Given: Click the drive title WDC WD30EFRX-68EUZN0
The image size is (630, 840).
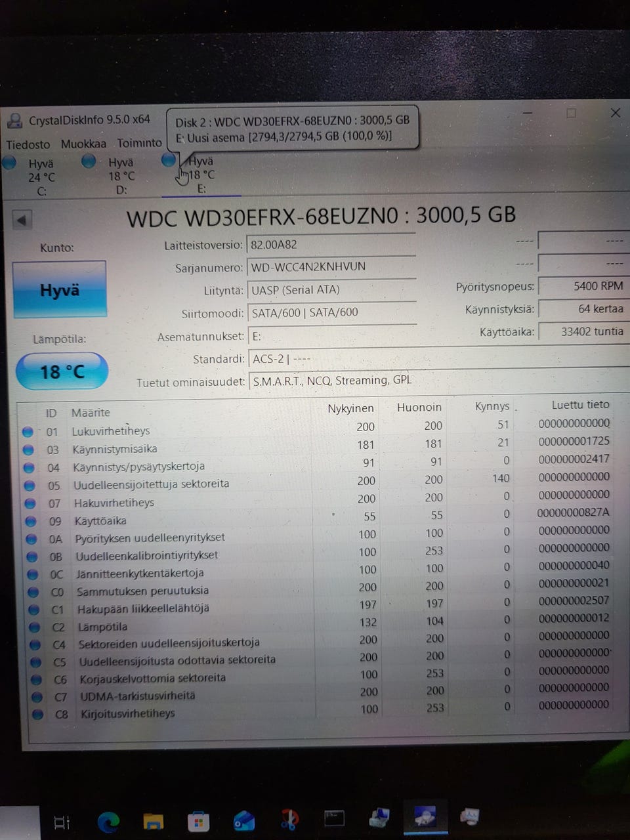Looking at the screenshot, I should (262, 217).
